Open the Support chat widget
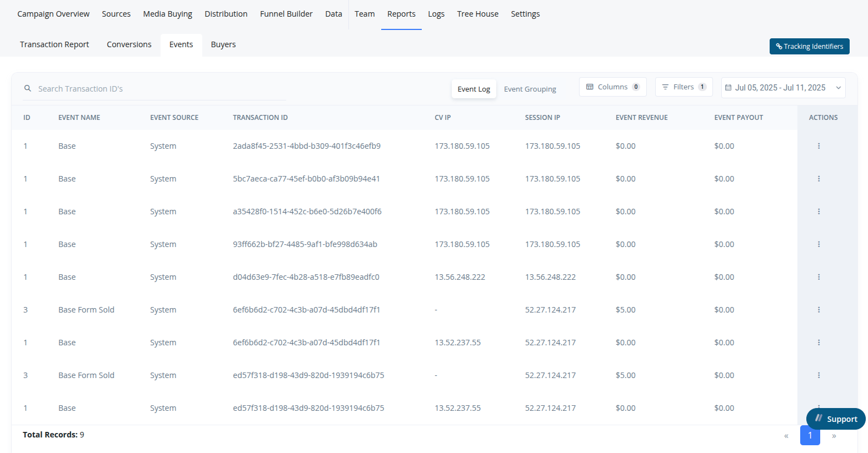Viewport: 868px width, 453px height. coord(836,419)
